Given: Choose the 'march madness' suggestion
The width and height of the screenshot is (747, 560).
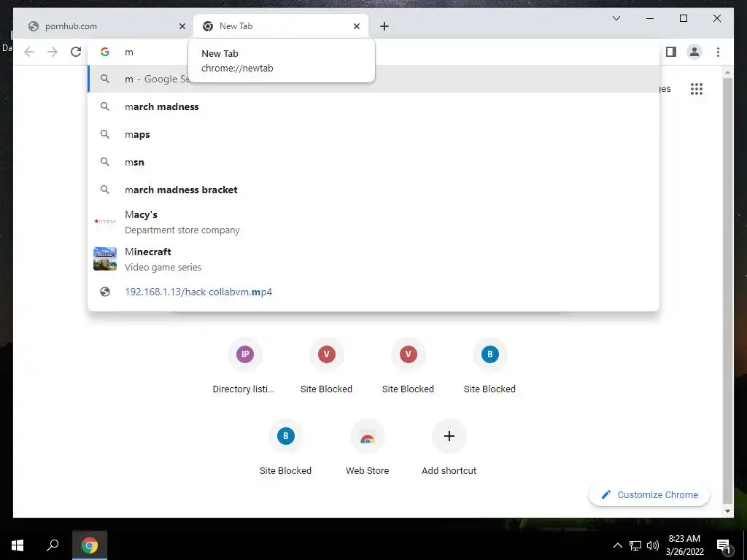Looking at the screenshot, I should [373, 106].
